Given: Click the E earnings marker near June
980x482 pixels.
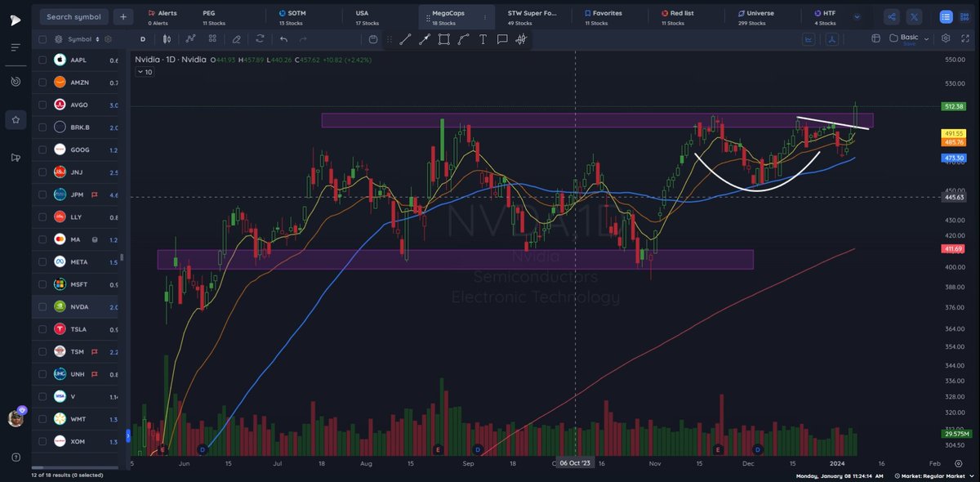Looking at the screenshot, I should pos(163,450).
